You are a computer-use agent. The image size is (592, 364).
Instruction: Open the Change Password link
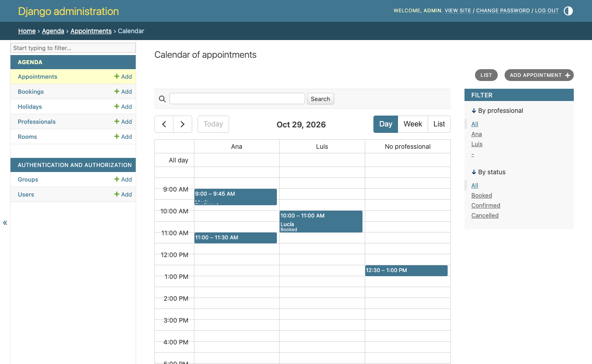point(503,10)
